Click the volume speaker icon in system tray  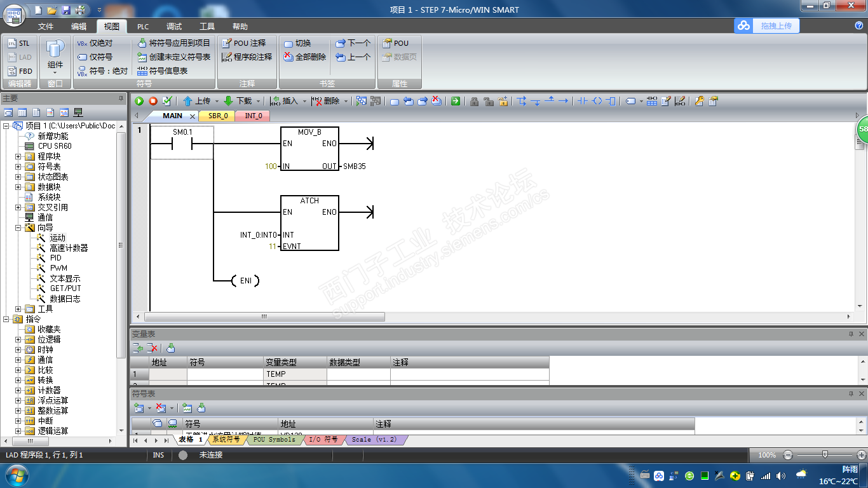click(x=781, y=476)
